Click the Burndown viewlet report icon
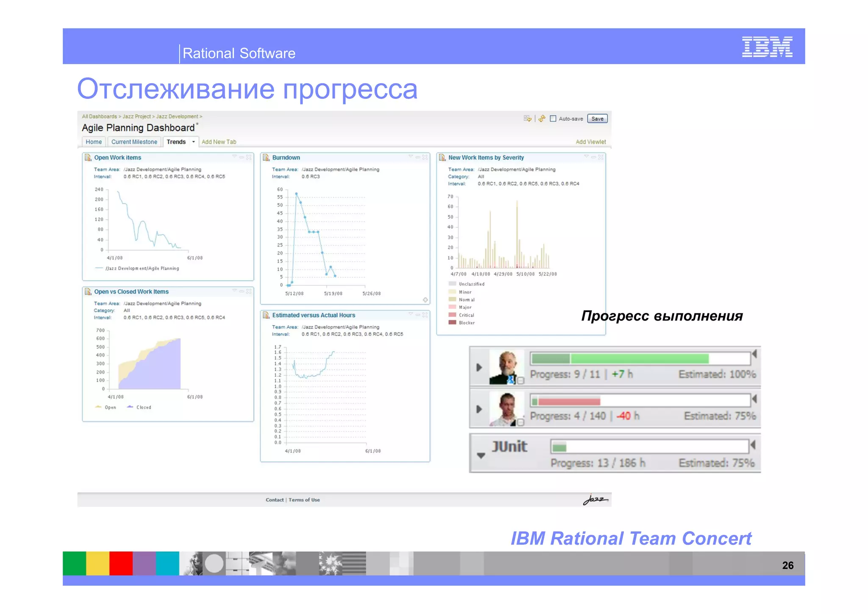The image size is (868, 614). [266, 158]
